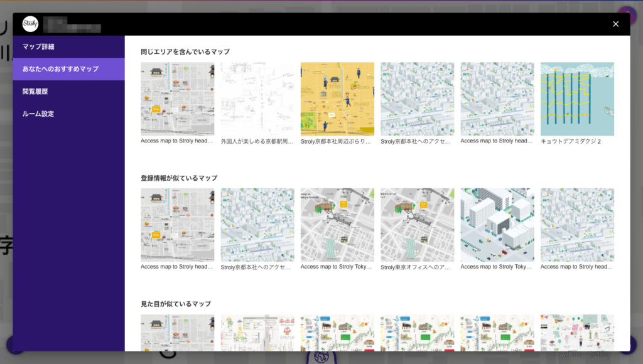Click the Stroly logo in header
Screen dimensions: 643x364
point(30,24)
